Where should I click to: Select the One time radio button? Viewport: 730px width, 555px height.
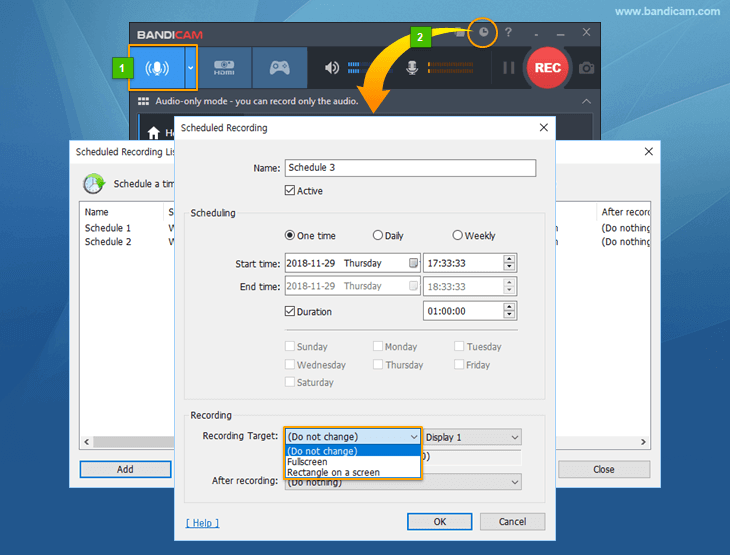(x=290, y=235)
